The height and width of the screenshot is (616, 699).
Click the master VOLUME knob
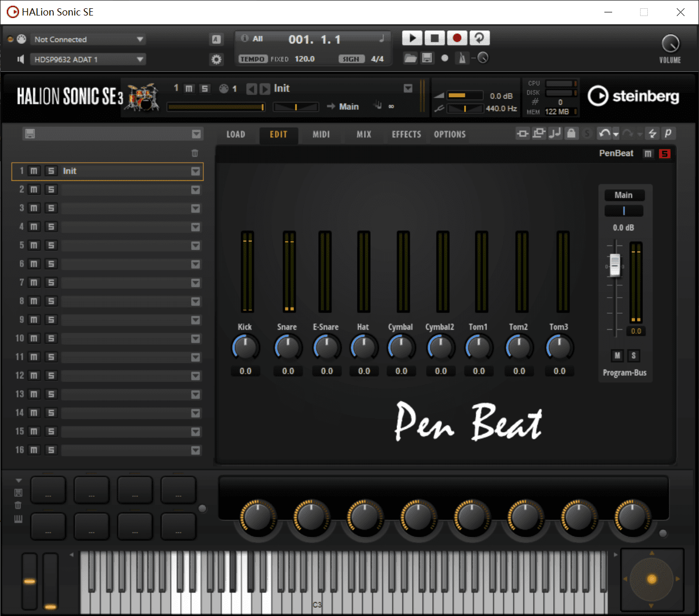(x=671, y=44)
